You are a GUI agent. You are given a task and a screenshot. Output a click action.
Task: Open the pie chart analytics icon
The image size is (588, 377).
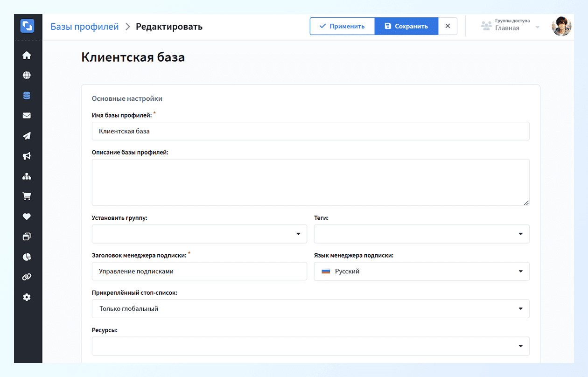27,257
